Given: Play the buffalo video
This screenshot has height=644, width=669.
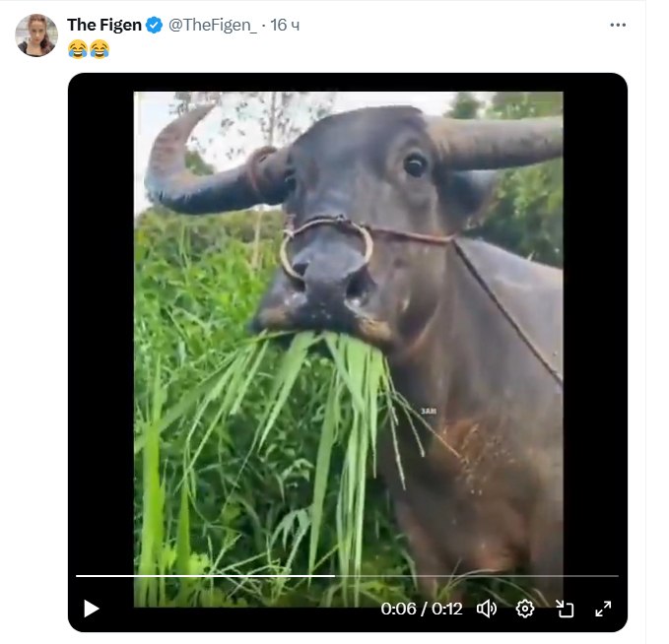Looking at the screenshot, I should 92,609.
